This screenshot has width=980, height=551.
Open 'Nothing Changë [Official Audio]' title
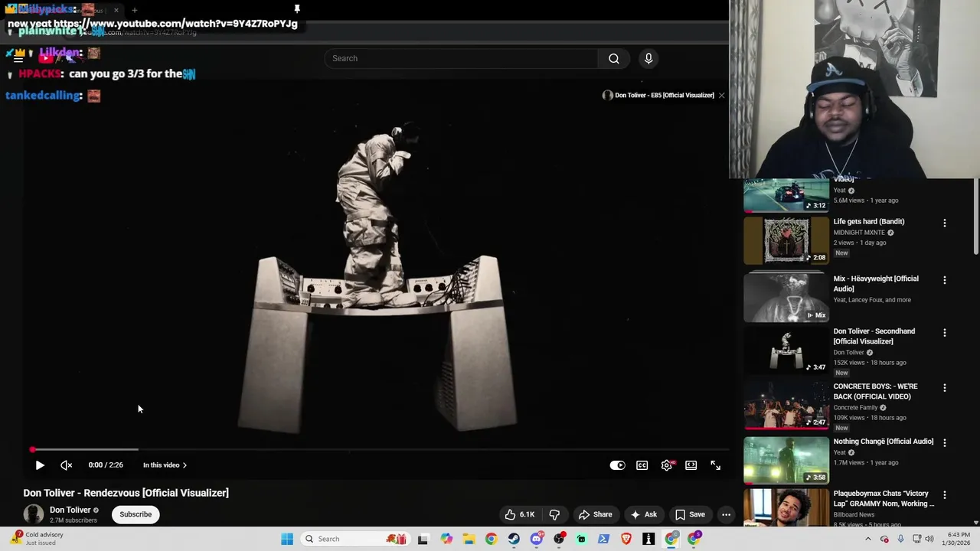pos(884,442)
